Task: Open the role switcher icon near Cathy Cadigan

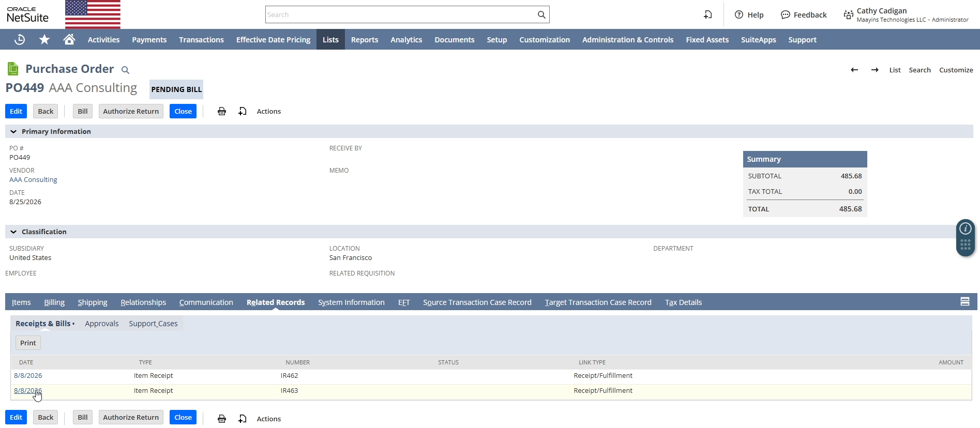Action: [849, 14]
